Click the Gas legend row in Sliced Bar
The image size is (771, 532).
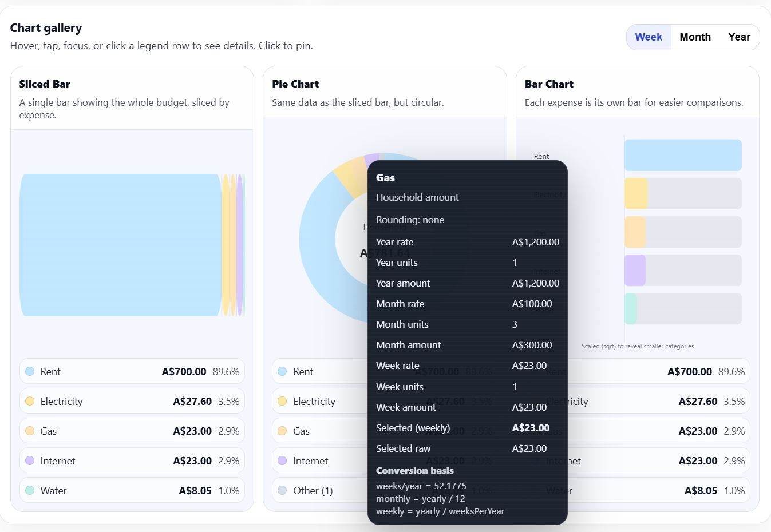[x=132, y=430]
